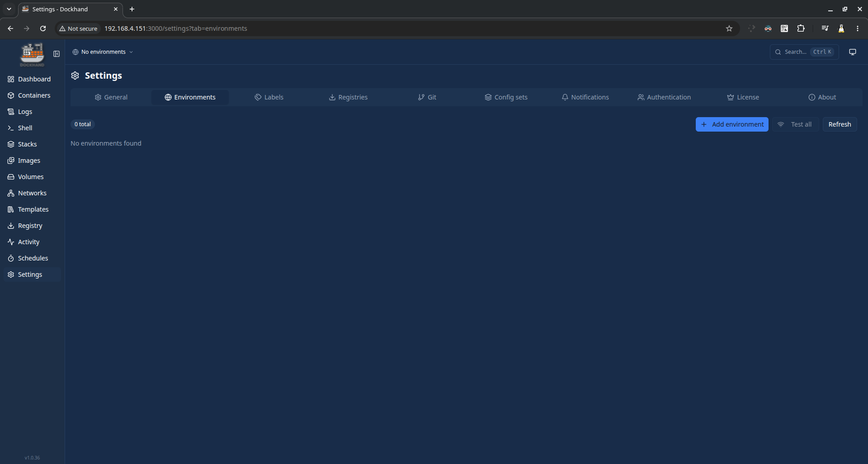Select the Config sets tab

click(506, 97)
